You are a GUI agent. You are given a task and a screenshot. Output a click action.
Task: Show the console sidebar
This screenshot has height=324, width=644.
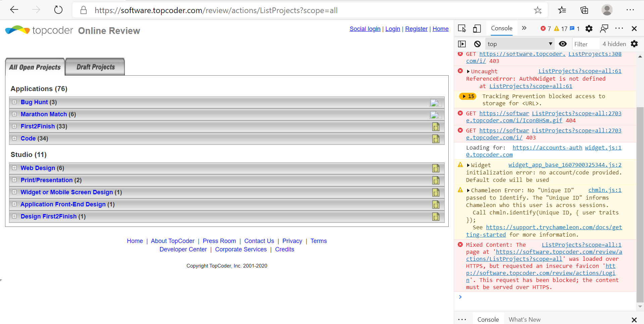[462, 44]
